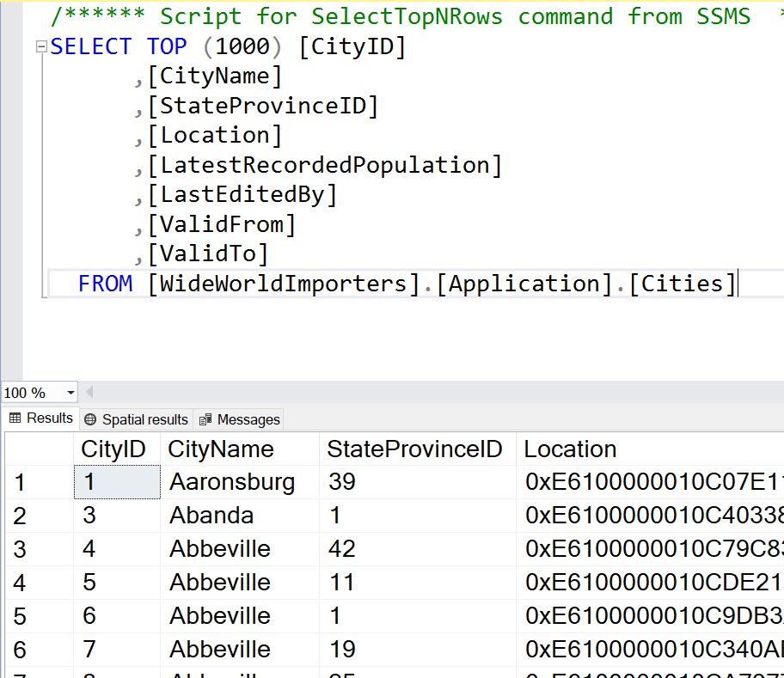
Task: Click StateProvinceID cell 39 for Aaronsburg
Action: pos(418,482)
